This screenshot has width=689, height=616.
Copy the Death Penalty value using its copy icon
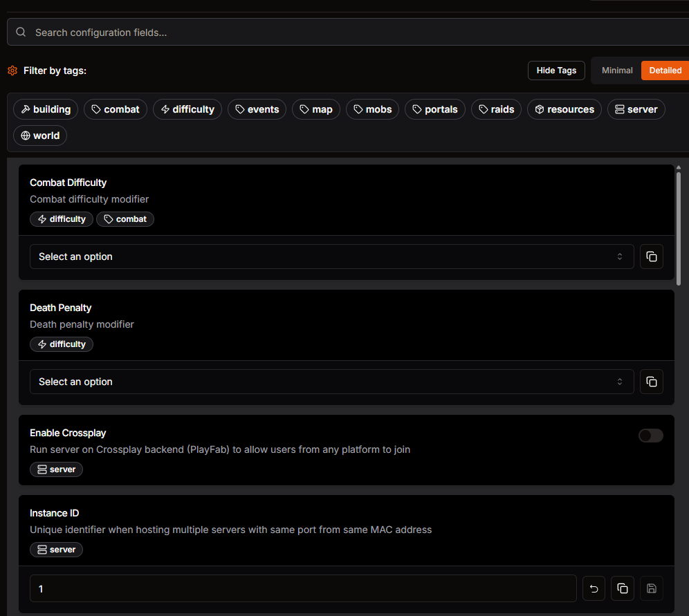(651, 381)
